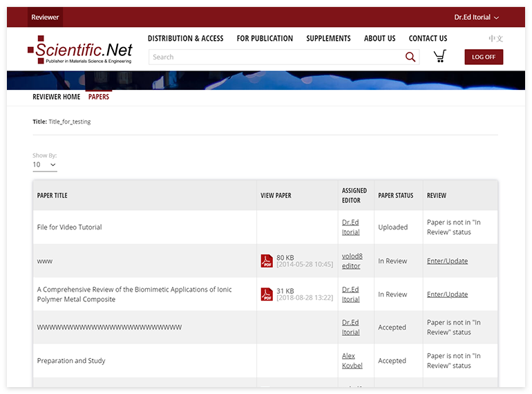Click Enter/Update for paper 'www'
This screenshot has width=532, height=394.
click(447, 261)
